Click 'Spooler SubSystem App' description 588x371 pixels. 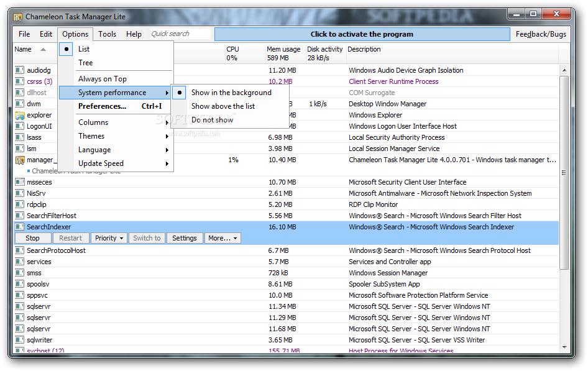[384, 284]
